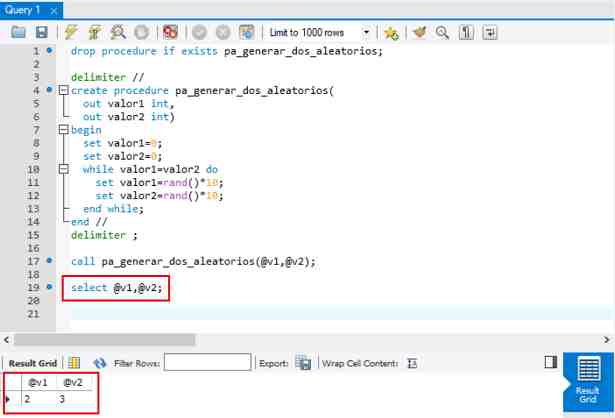
Task: Click the 'end while;' code line
Action: (x=113, y=209)
